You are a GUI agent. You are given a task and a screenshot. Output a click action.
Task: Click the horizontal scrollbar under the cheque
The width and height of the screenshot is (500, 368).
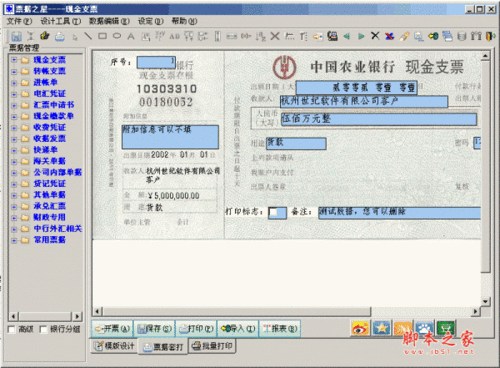[287, 312]
